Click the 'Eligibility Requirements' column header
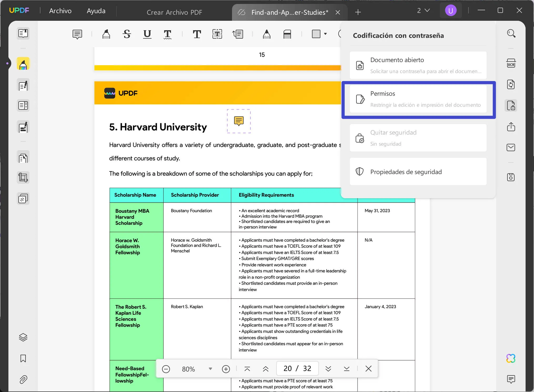The height and width of the screenshot is (392, 534). tap(266, 195)
